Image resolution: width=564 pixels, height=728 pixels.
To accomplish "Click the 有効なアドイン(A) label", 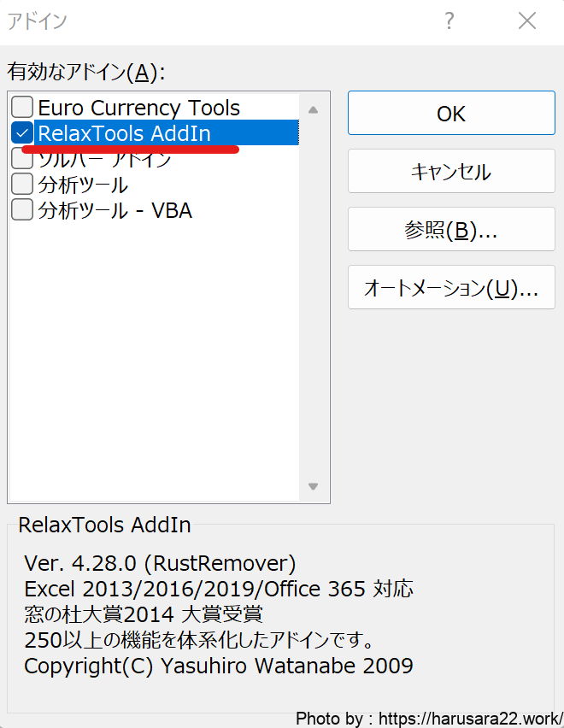I will pyautogui.click(x=85, y=72).
